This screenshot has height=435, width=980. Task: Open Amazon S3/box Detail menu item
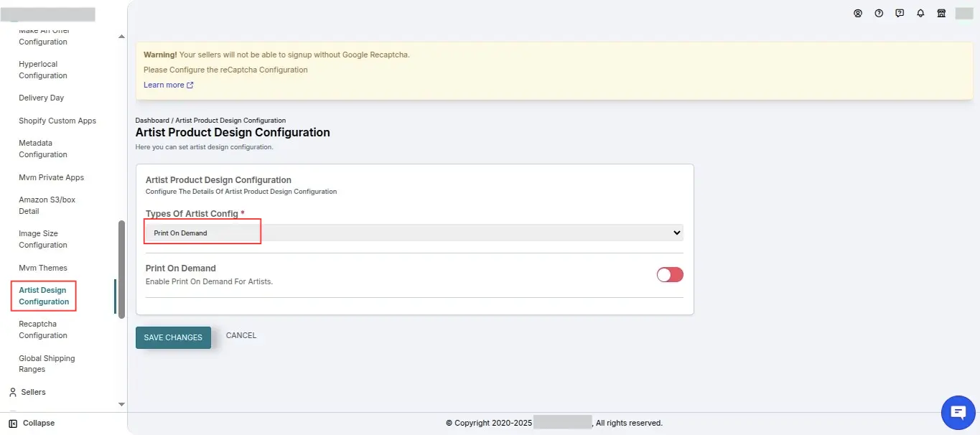[x=47, y=205]
